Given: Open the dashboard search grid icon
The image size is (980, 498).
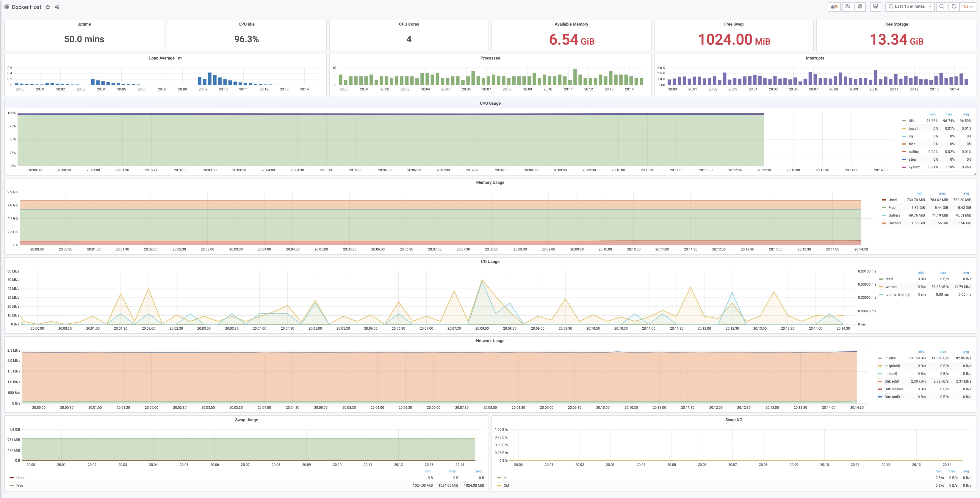Looking at the screenshot, I should click(7, 7).
